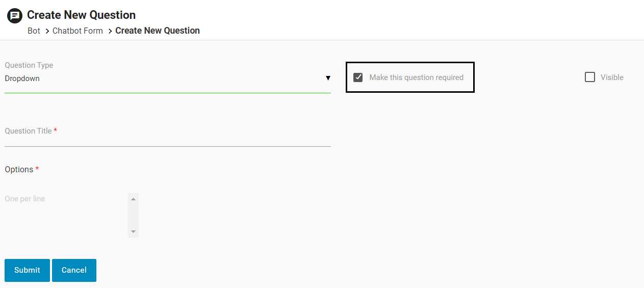Click the chat bubble icon in header
Screen dimensions: 644x288
15,16
